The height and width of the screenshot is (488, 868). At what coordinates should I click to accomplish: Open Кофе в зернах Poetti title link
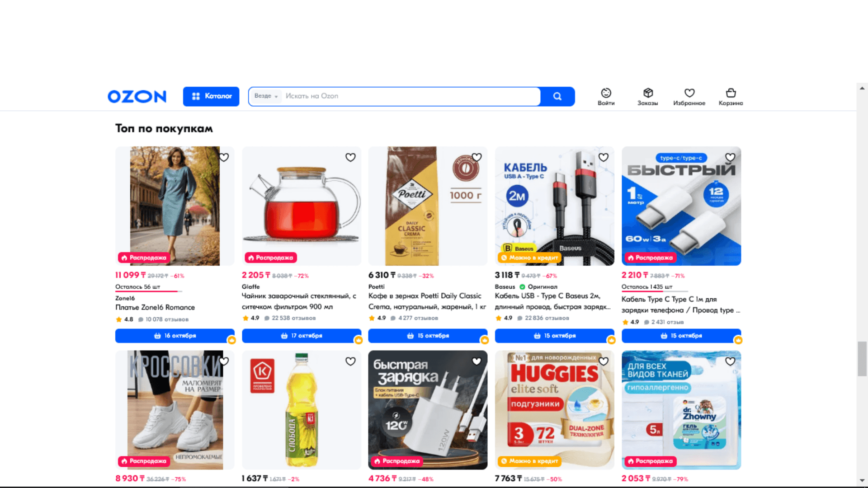click(427, 301)
